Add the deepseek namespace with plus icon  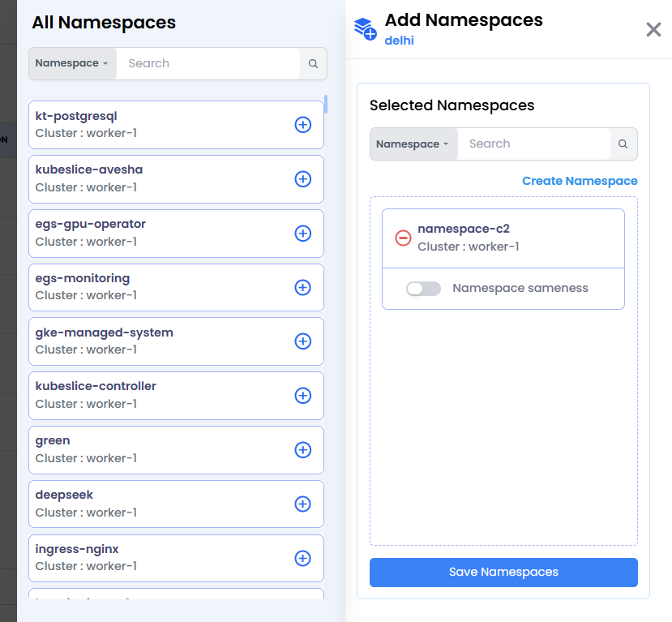pyautogui.click(x=302, y=504)
